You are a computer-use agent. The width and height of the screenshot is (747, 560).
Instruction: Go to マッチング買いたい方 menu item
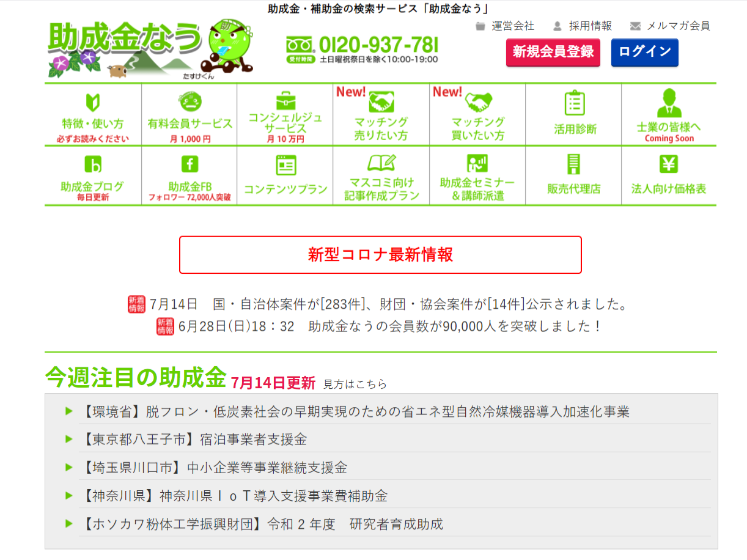pos(477,114)
